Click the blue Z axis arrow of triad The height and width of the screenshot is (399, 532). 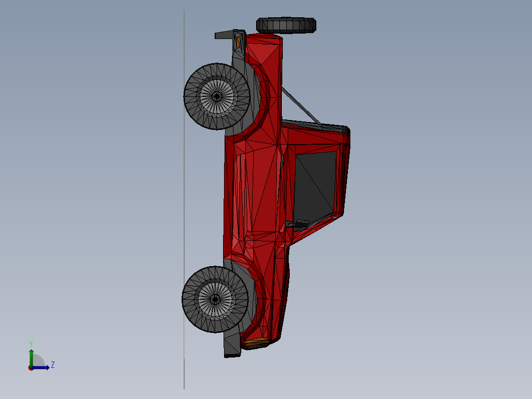click(41, 367)
